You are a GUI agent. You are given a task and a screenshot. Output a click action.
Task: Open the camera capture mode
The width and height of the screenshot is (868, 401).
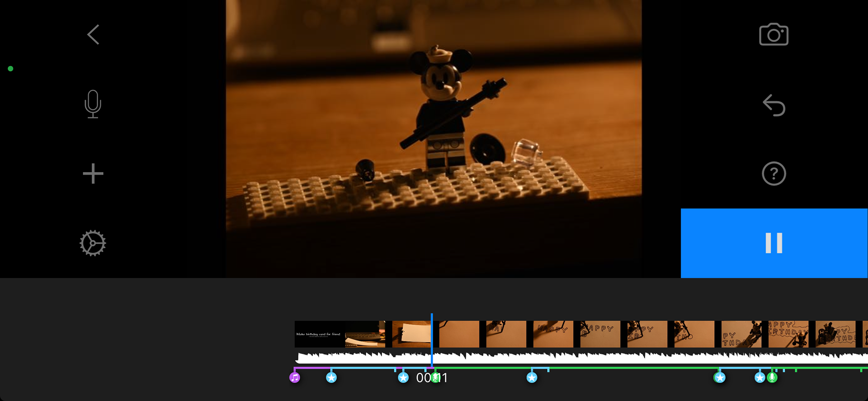point(774,34)
